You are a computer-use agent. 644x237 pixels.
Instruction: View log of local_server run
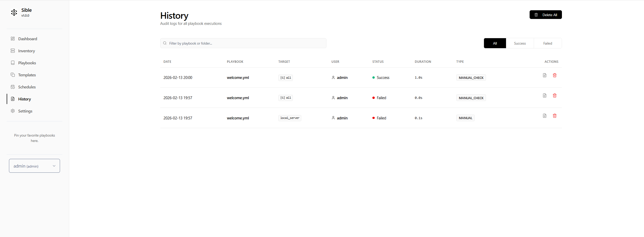[x=544, y=116]
